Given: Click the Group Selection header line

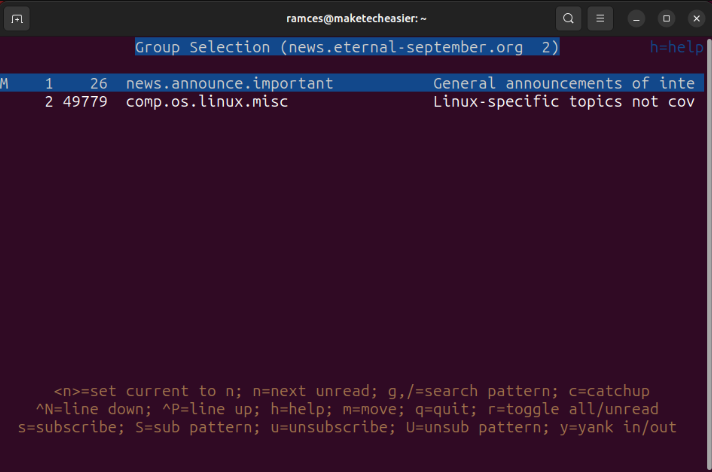Looking at the screenshot, I should click(x=347, y=47).
